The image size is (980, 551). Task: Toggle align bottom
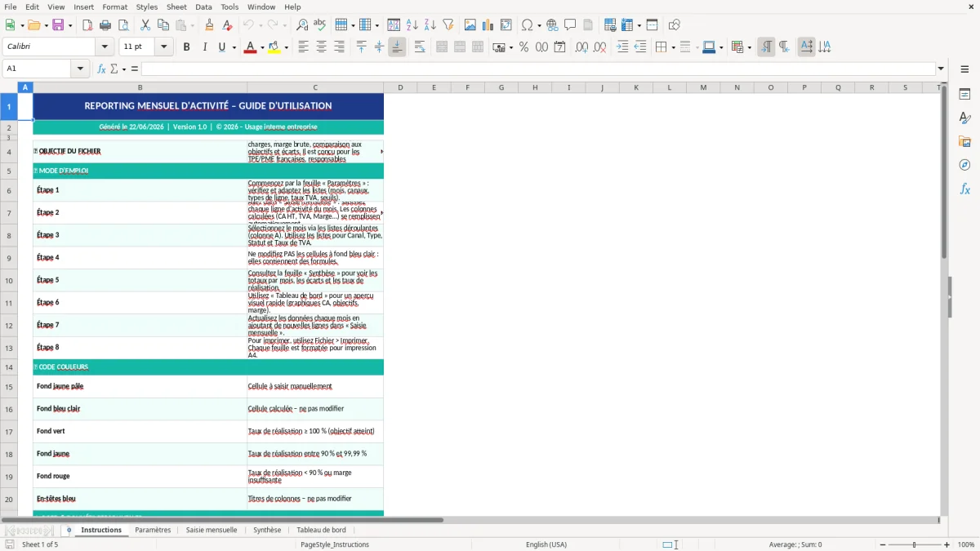(x=397, y=47)
